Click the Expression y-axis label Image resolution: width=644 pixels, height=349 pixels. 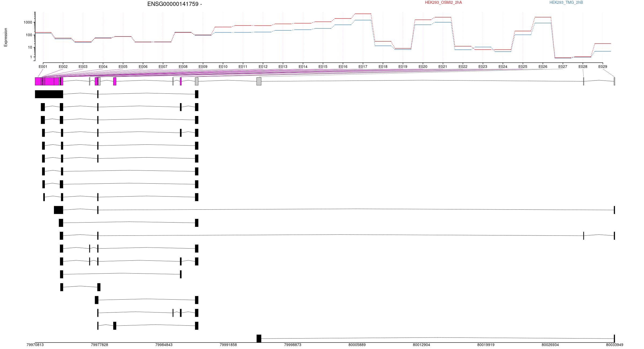pos(6,37)
